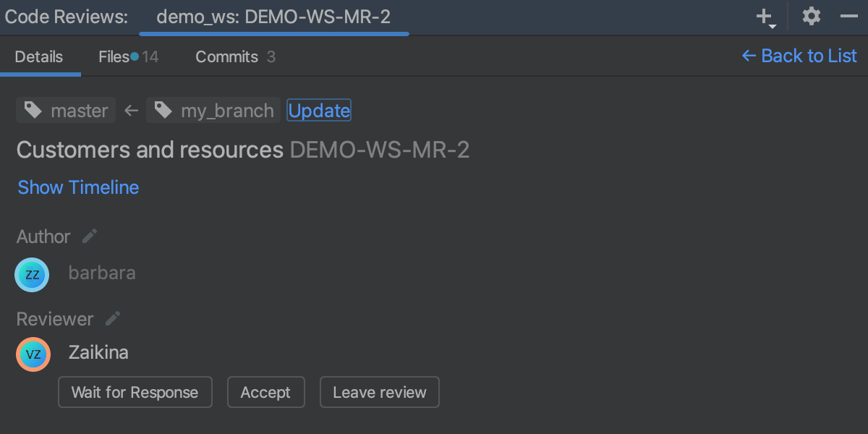The height and width of the screenshot is (434, 868).
Task: Click the Leave review button
Action: coord(379,392)
